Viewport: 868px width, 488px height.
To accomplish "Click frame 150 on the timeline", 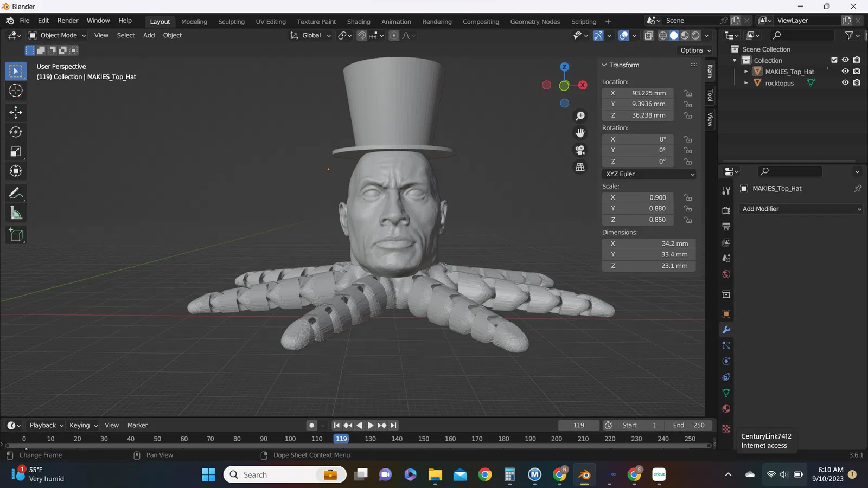I will click(x=424, y=439).
